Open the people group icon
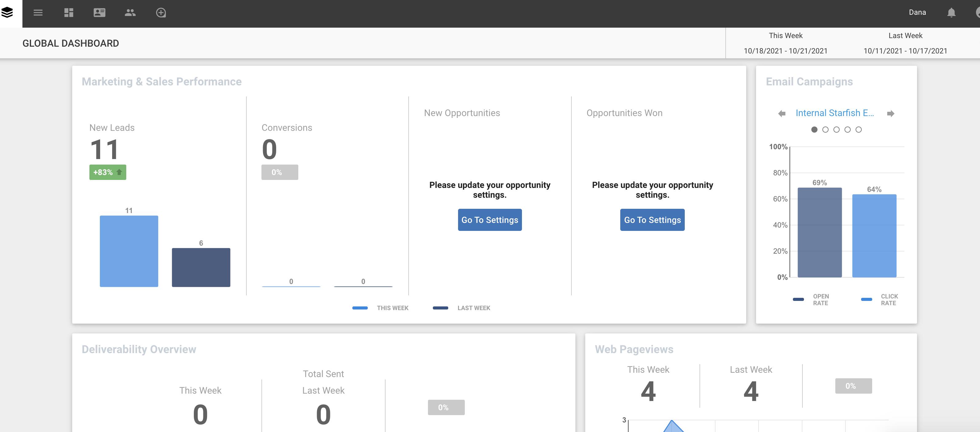 pyautogui.click(x=130, y=13)
